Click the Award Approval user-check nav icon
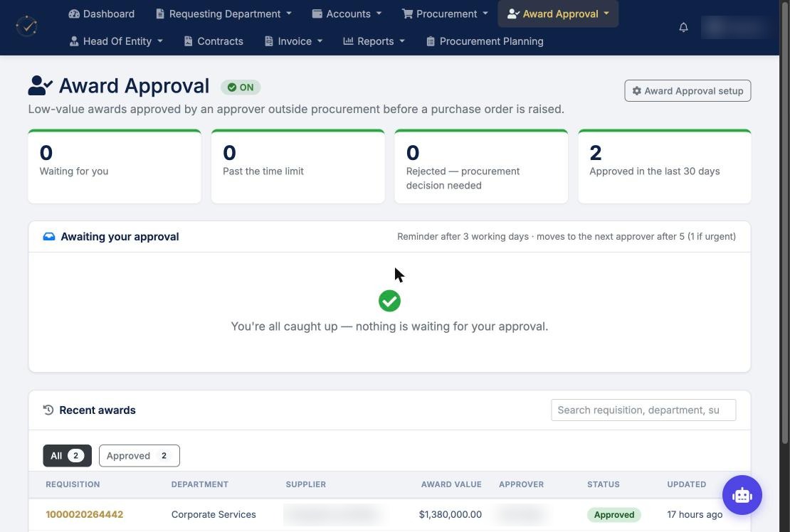 513,14
